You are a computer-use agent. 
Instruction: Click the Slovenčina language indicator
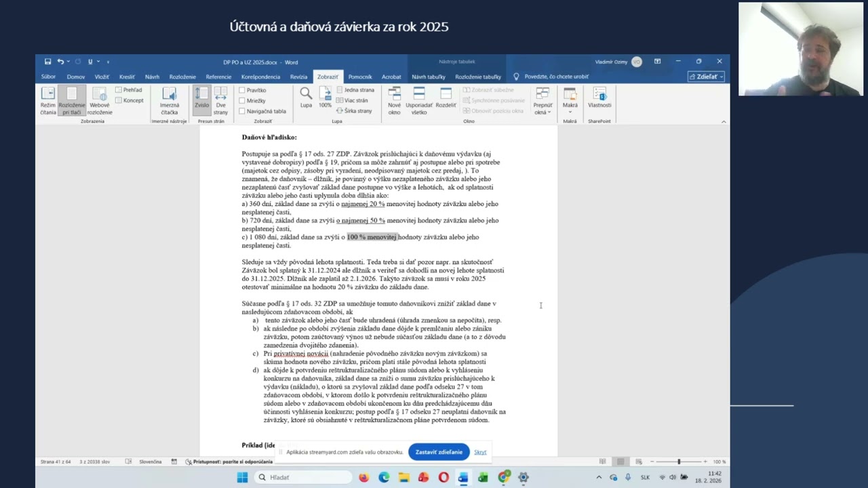point(151,462)
